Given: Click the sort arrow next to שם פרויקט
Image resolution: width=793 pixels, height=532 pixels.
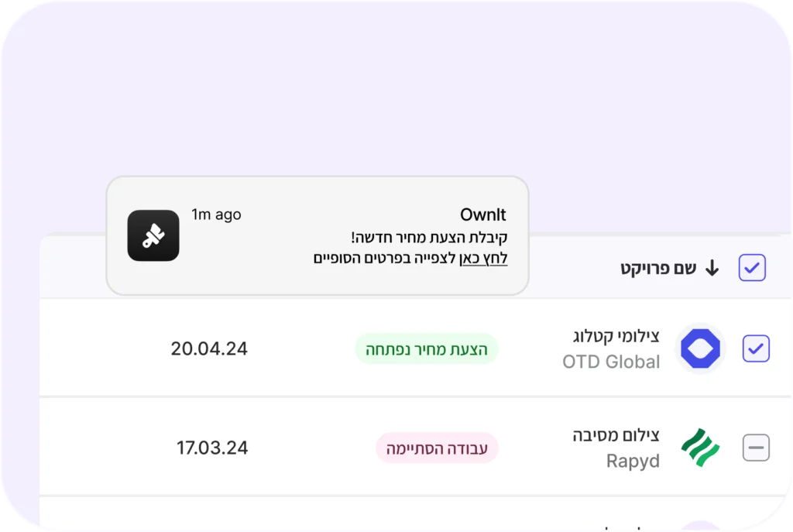Looking at the screenshot, I should (712, 267).
